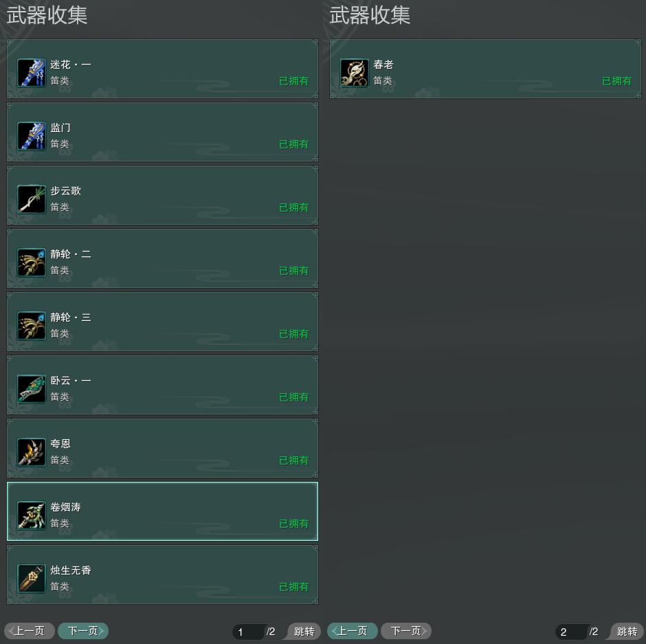Select the 监门 weapon icon
The width and height of the screenshot is (646, 644).
click(x=32, y=135)
